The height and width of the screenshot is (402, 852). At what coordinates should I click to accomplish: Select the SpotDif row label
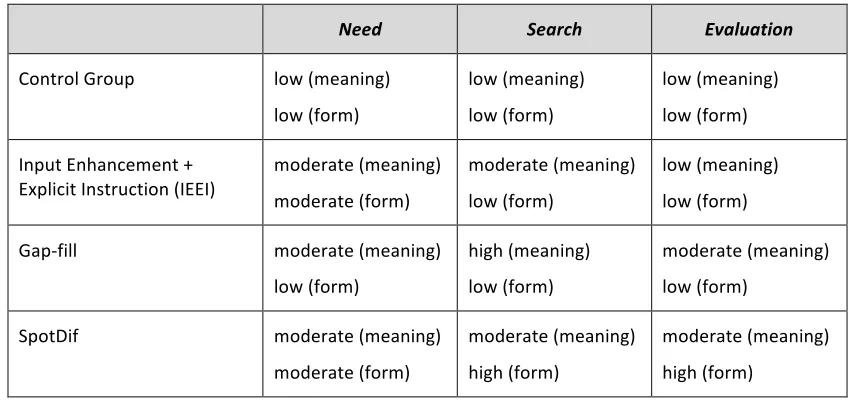[48, 337]
